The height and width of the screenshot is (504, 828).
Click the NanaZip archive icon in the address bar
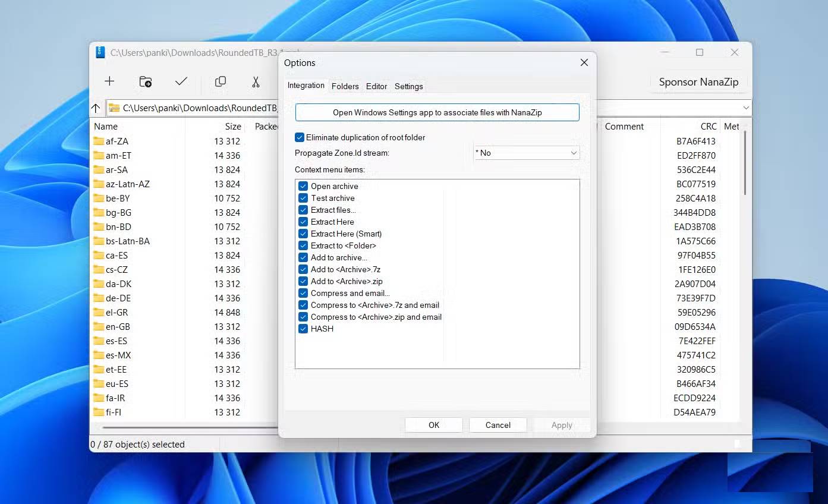114,108
